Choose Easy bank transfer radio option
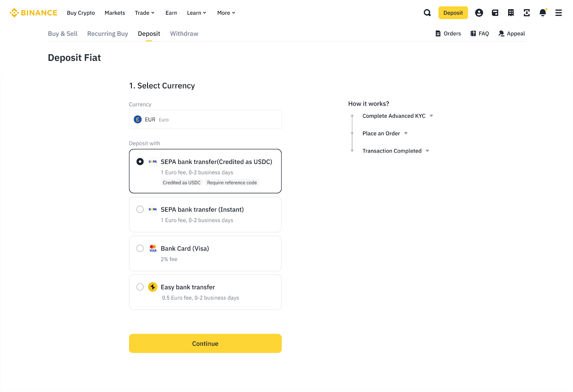This screenshot has height=392, width=573. coord(140,287)
